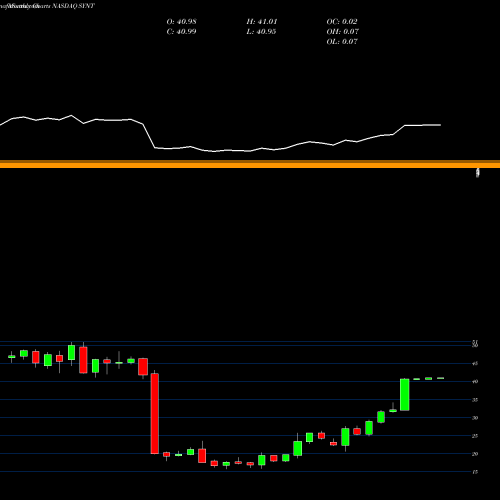Click the 25 price axis label
Screen dimensions: 500x500
(475, 436)
